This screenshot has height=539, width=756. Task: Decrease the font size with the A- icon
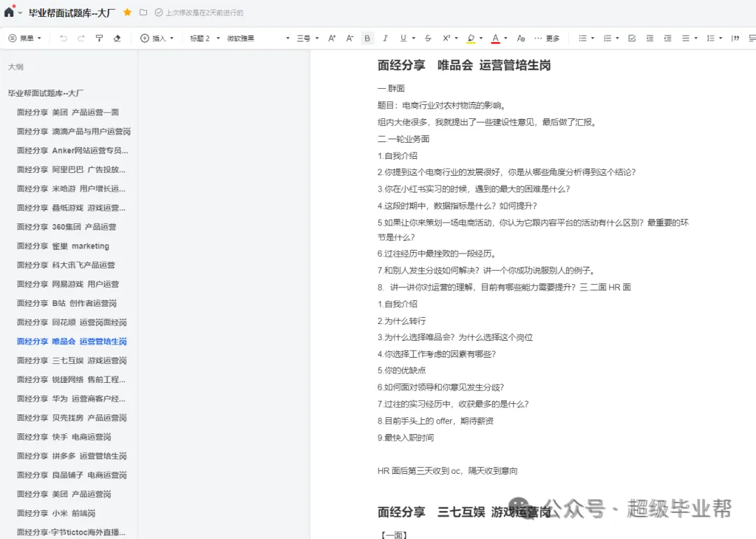[349, 38]
